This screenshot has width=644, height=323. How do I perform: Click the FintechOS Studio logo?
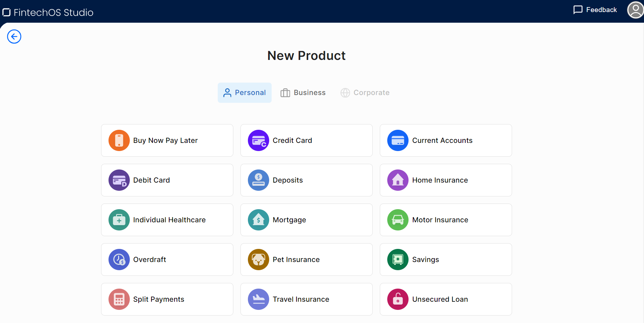click(x=48, y=12)
